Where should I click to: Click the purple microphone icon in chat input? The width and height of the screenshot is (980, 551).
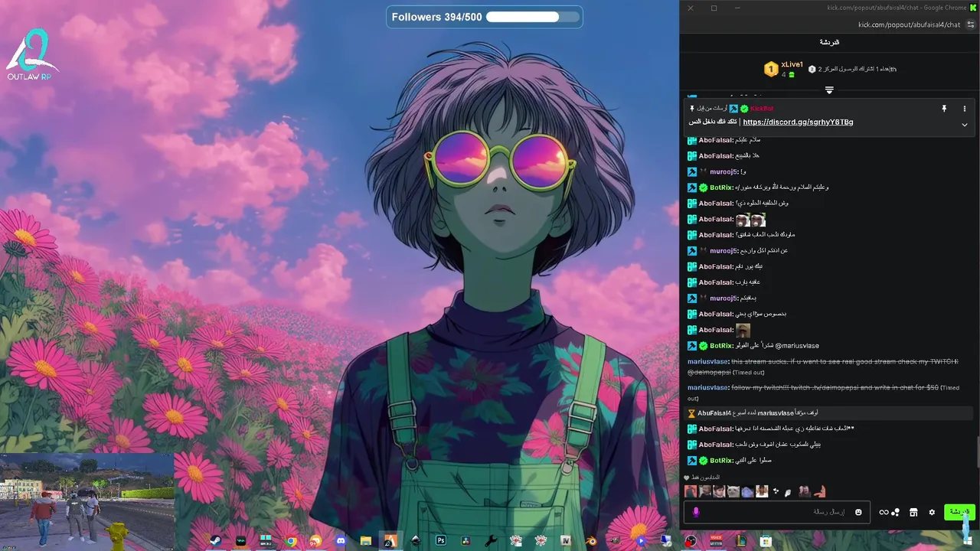pyautogui.click(x=696, y=512)
